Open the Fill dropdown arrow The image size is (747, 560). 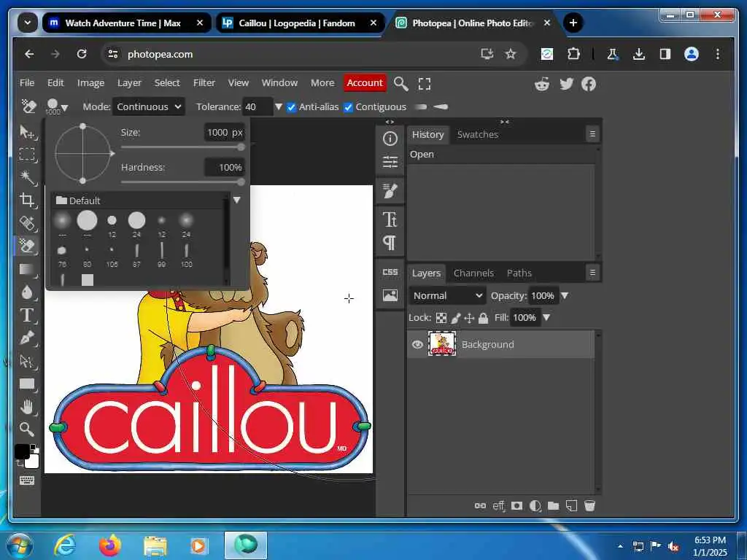(x=546, y=318)
